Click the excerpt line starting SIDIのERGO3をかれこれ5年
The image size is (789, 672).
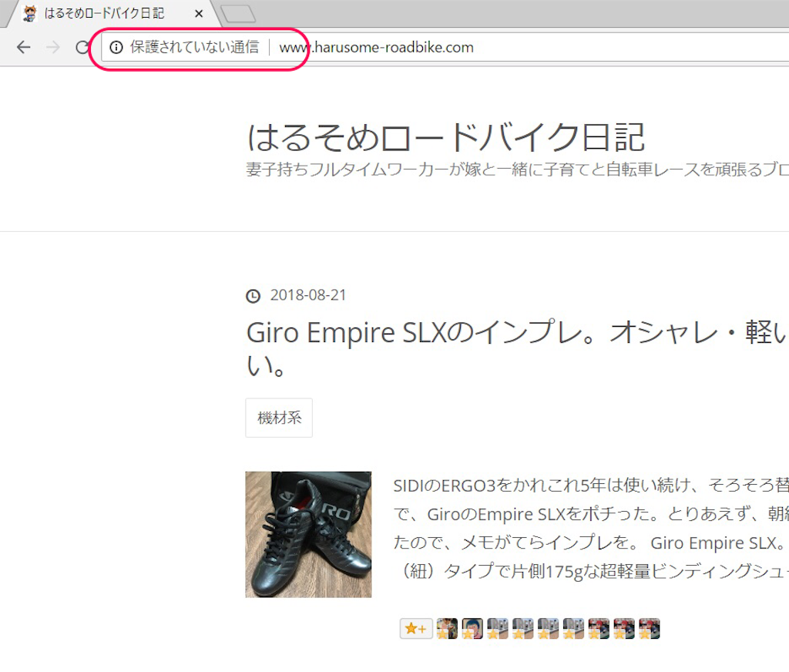(591, 486)
